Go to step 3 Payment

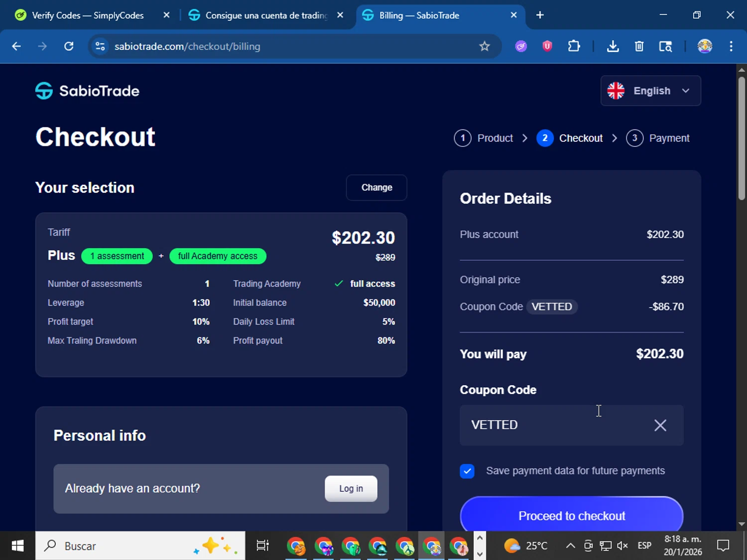658,138
